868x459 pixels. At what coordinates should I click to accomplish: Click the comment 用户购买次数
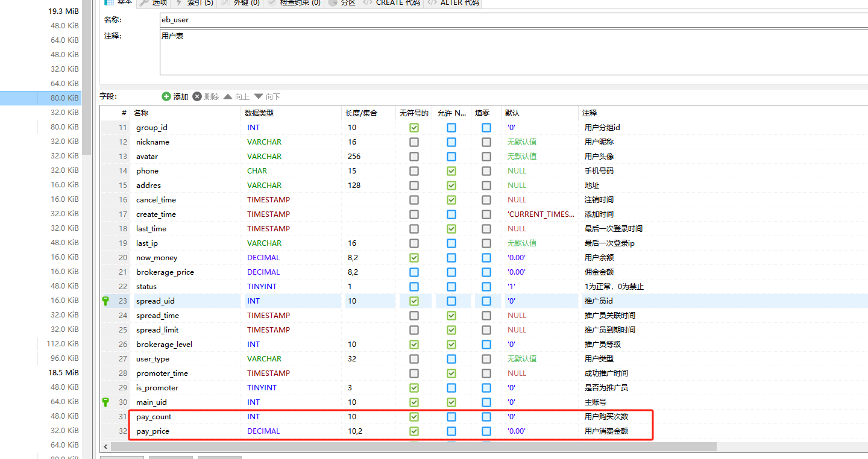click(606, 417)
